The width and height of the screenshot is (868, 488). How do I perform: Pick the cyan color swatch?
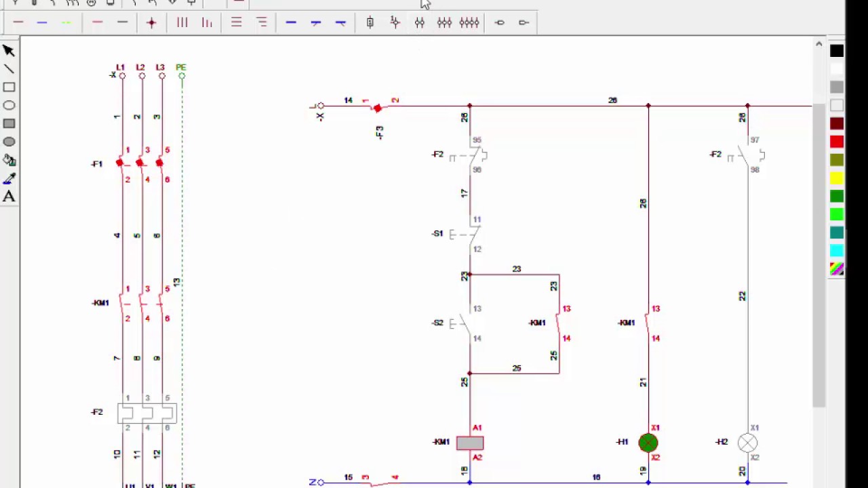(x=837, y=251)
